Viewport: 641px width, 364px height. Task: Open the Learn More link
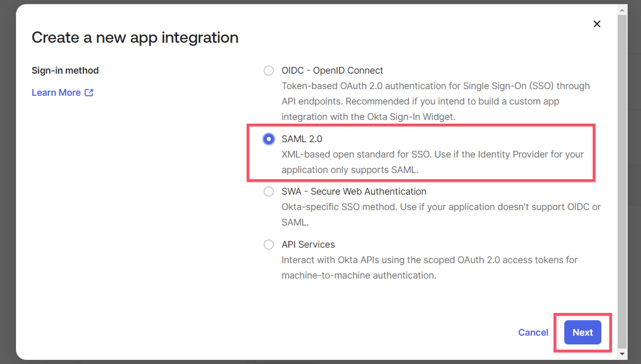[62, 93]
